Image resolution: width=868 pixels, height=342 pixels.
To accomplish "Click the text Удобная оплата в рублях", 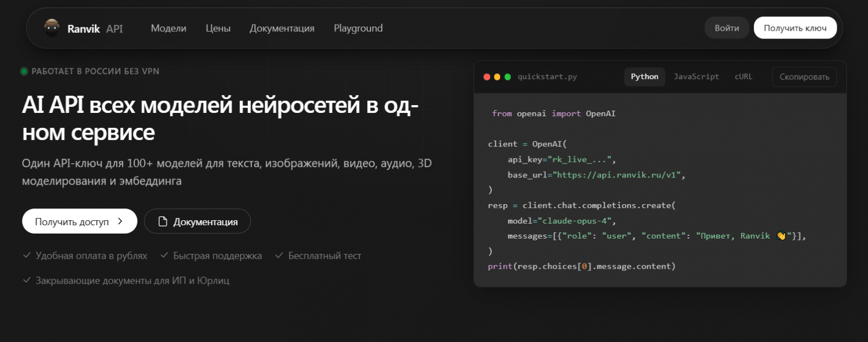I will [x=91, y=256].
